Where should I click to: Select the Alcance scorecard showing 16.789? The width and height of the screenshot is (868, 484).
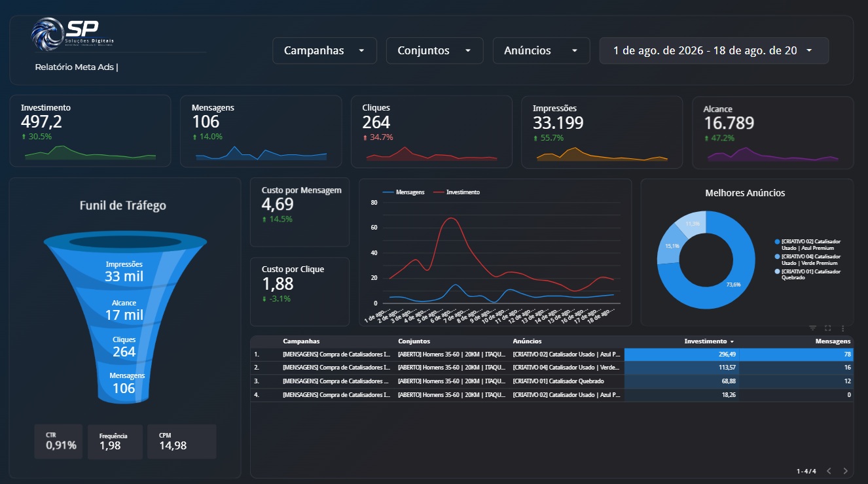tap(773, 132)
